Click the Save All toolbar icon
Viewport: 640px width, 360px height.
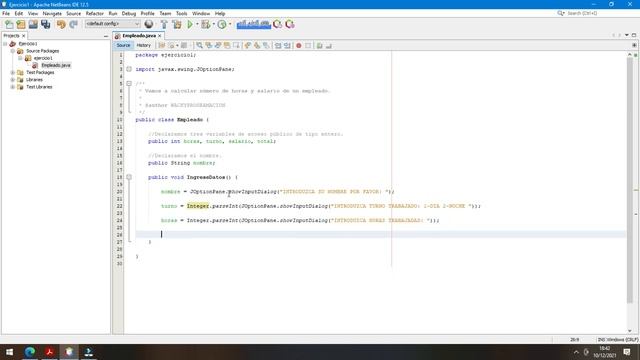46,24
